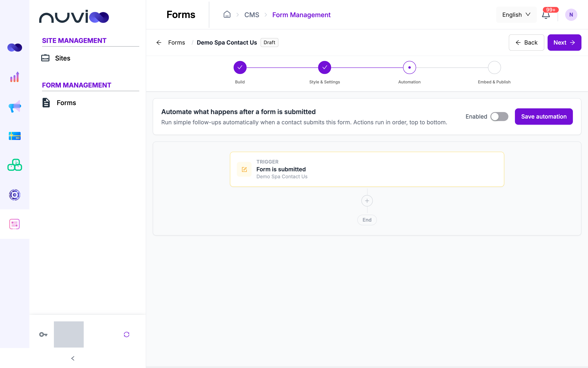The height and width of the screenshot is (368, 588).
Task: Click the Back button
Action: point(526,43)
